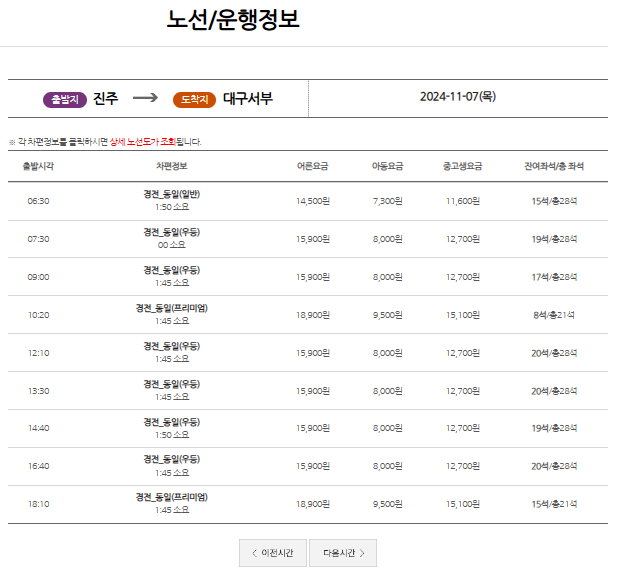Click the 13:30 departure time
619x572 pixels.
[38, 391]
